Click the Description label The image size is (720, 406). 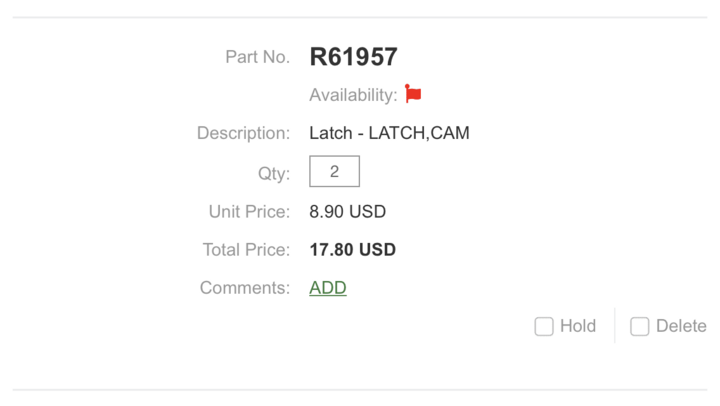[x=243, y=133]
